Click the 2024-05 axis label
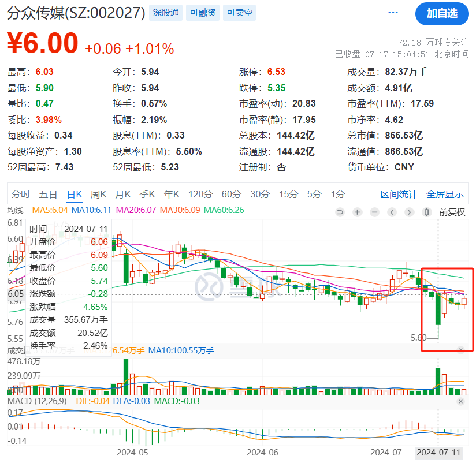This screenshot has height=463, width=476. coord(132,453)
